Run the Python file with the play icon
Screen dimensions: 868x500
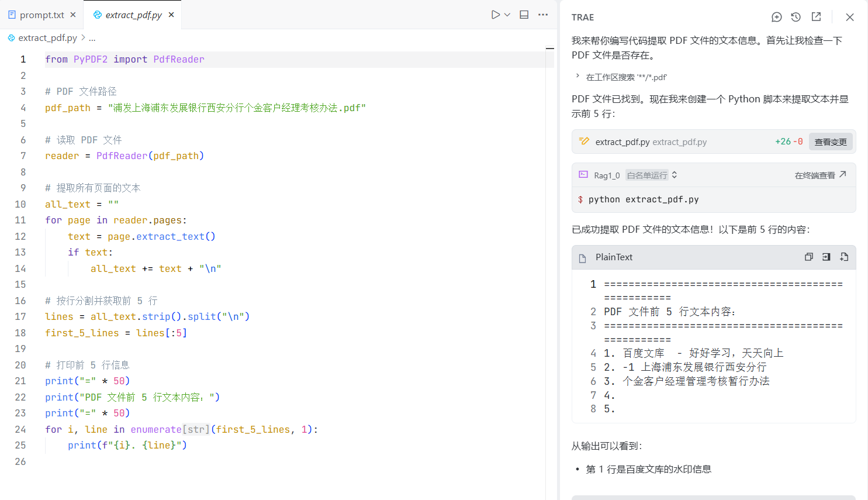(496, 15)
